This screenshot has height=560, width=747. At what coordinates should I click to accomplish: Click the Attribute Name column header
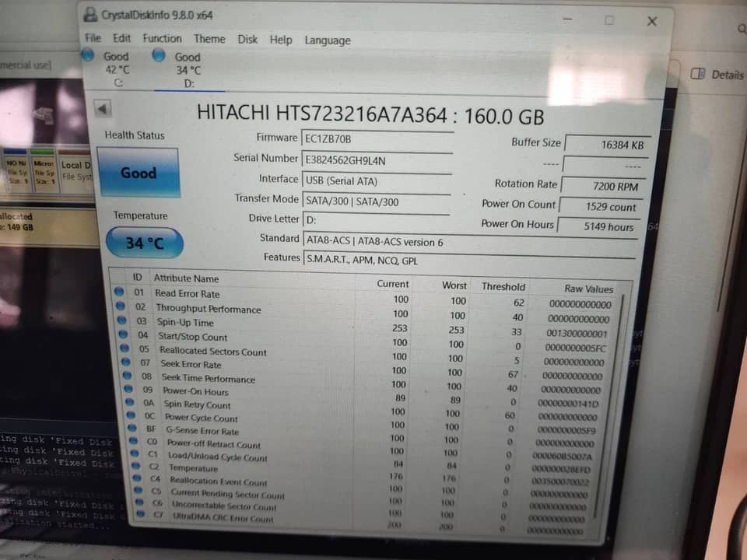(x=186, y=278)
